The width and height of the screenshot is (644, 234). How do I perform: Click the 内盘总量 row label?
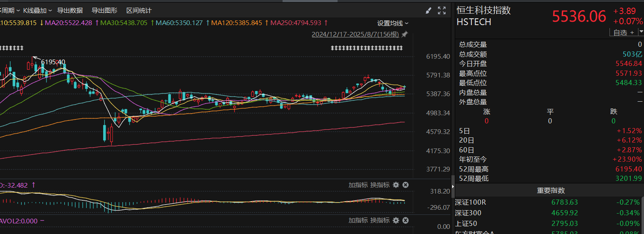[x=473, y=92]
